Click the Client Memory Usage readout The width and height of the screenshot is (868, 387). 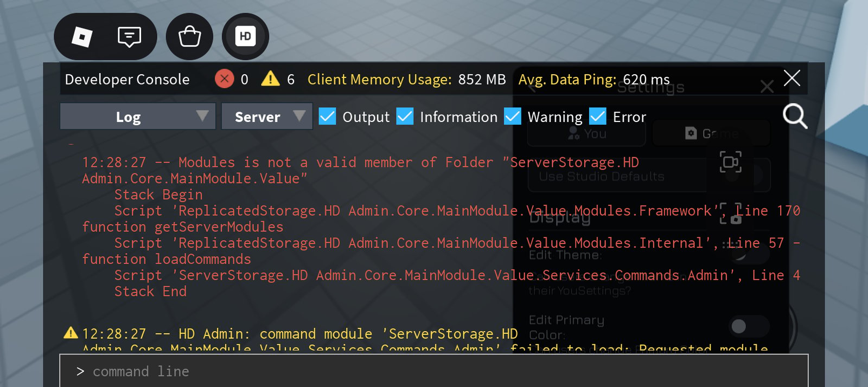click(x=406, y=80)
